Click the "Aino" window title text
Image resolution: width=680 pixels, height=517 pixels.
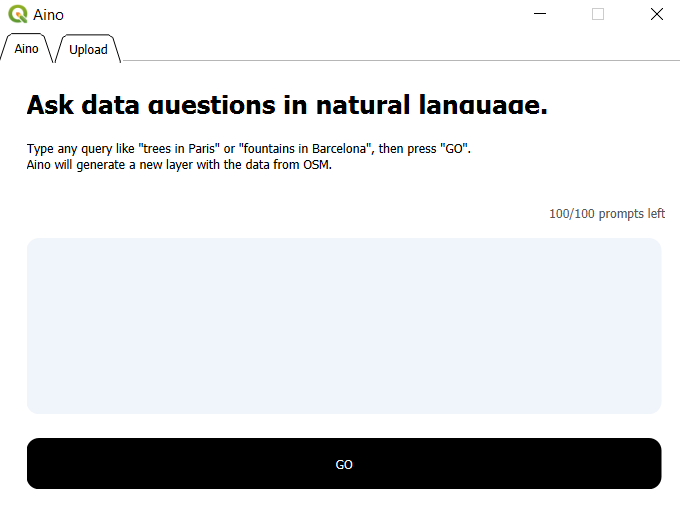click(x=48, y=15)
